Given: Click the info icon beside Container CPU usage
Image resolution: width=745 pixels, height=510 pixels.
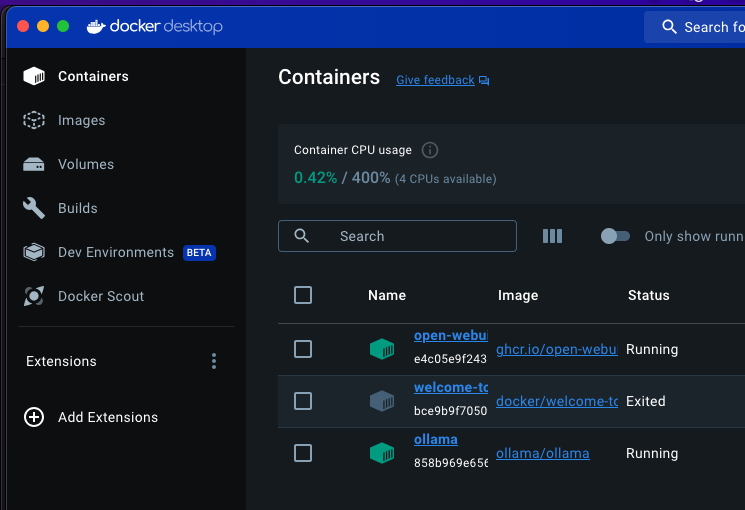Looking at the screenshot, I should 430,150.
